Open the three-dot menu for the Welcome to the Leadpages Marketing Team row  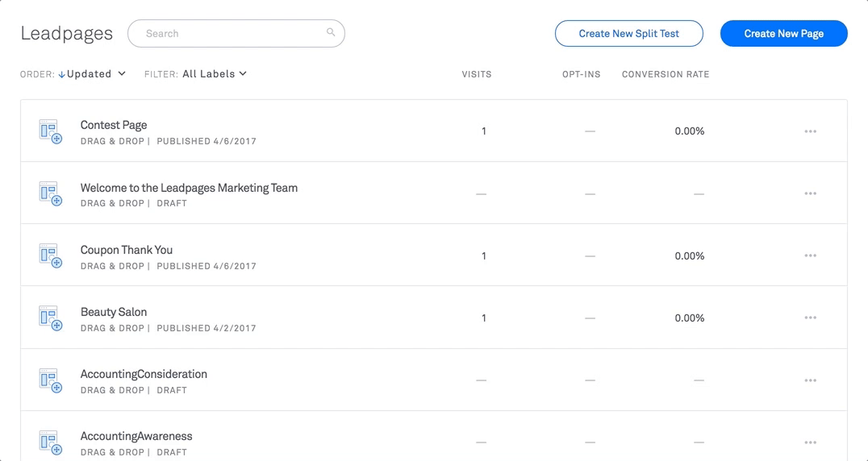point(811,193)
